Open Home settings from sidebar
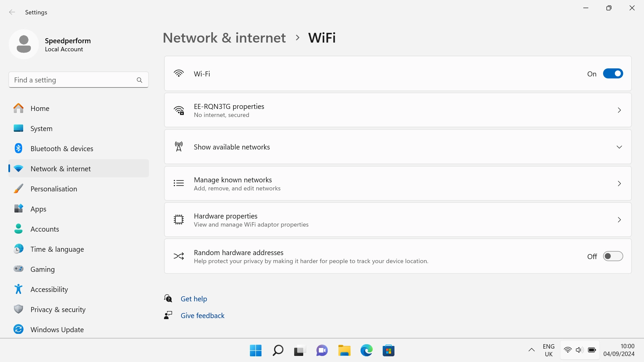The image size is (644, 362). pyautogui.click(x=40, y=108)
